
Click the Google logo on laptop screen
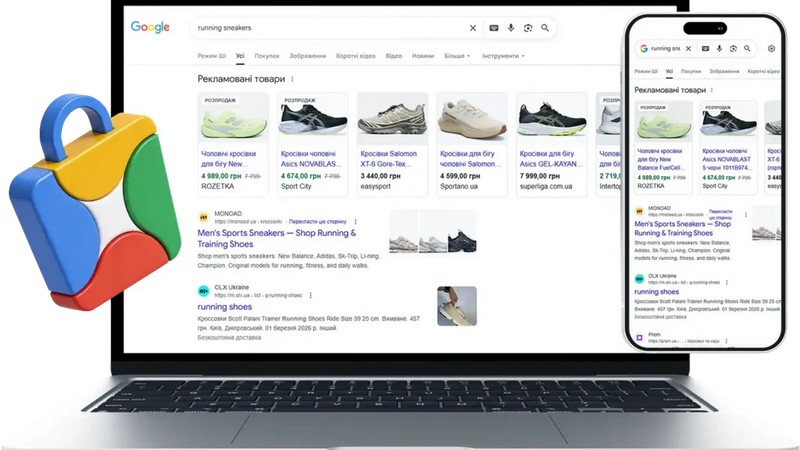coord(150,27)
